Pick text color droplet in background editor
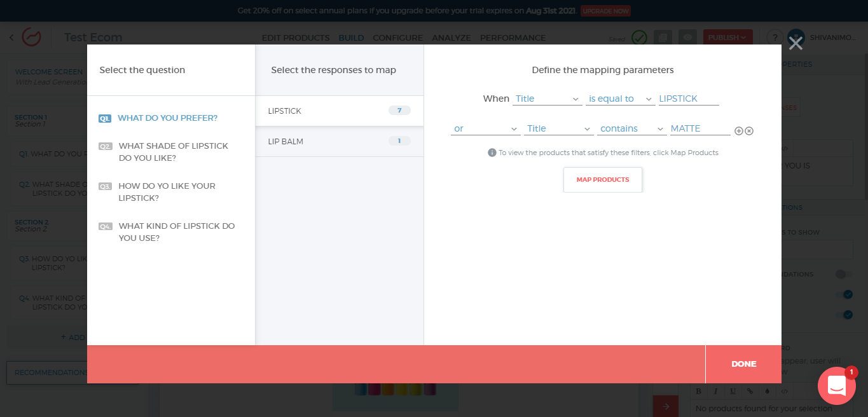The image size is (868, 417). [x=767, y=392]
